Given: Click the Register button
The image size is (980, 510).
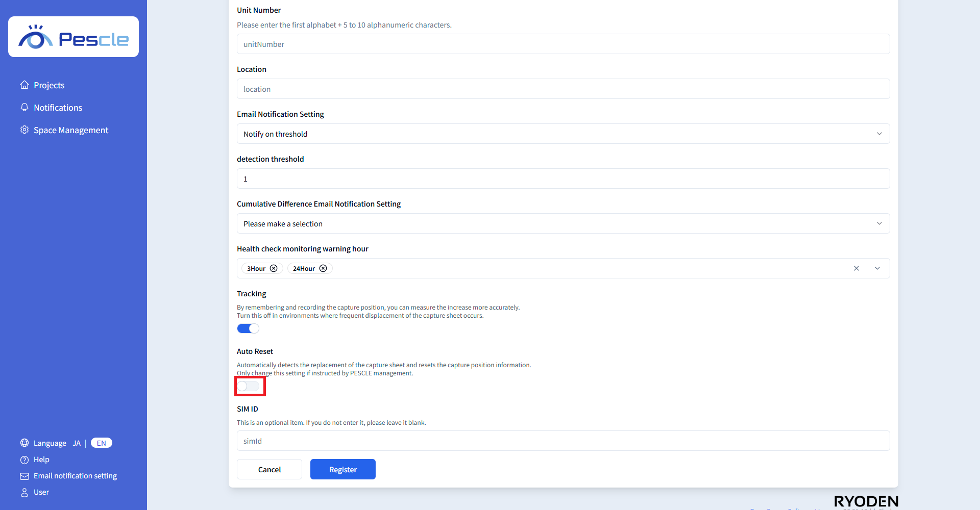Looking at the screenshot, I should tap(343, 469).
